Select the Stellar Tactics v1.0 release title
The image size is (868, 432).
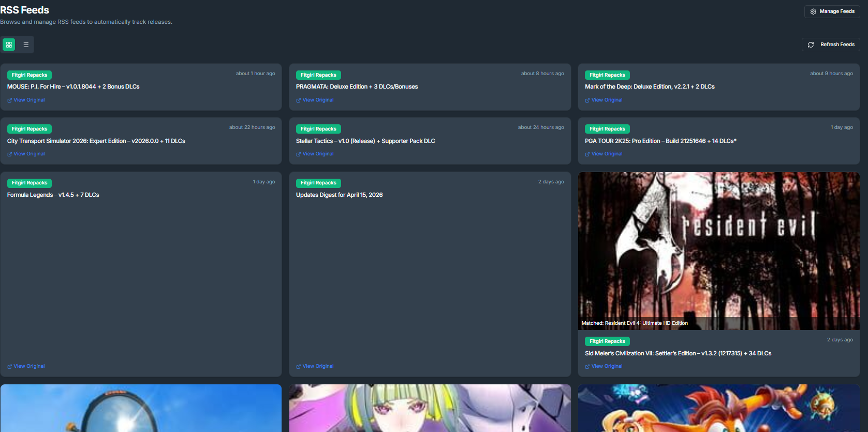[365, 141]
